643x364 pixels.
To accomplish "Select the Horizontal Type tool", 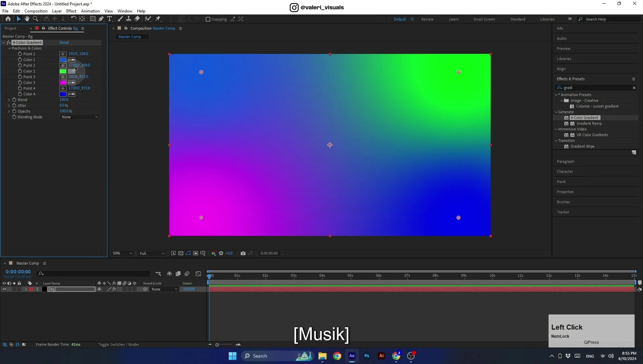I will pyautogui.click(x=110, y=19).
